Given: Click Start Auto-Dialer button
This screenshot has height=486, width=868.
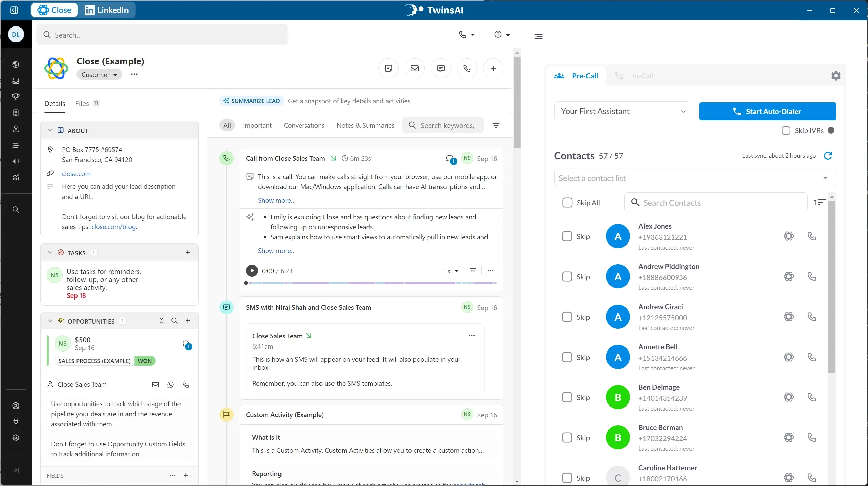Looking at the screenshot, I should (x=767, y=111).
